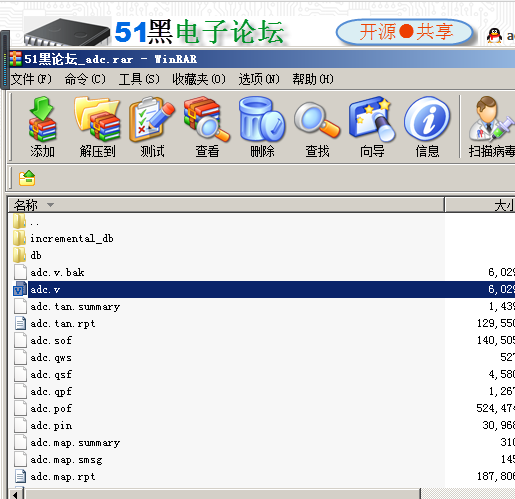The width and height of the screenshot is (515, 499).
Task: Open the Commands (命令) menu
Action: [x=85, y=79]
